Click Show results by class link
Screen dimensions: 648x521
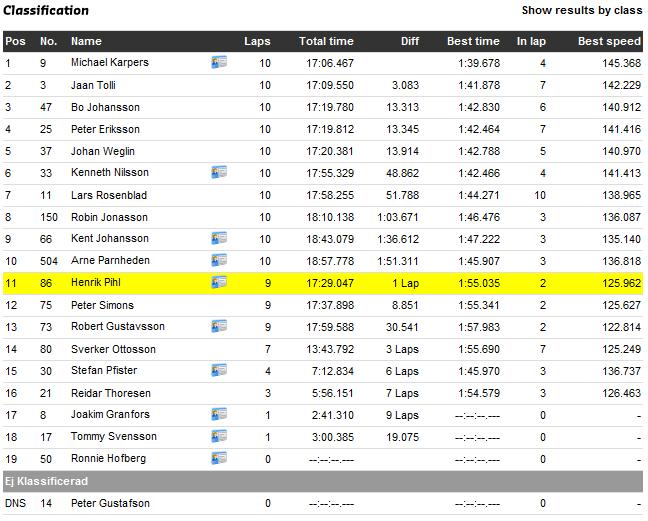click(x=581, y=10)
